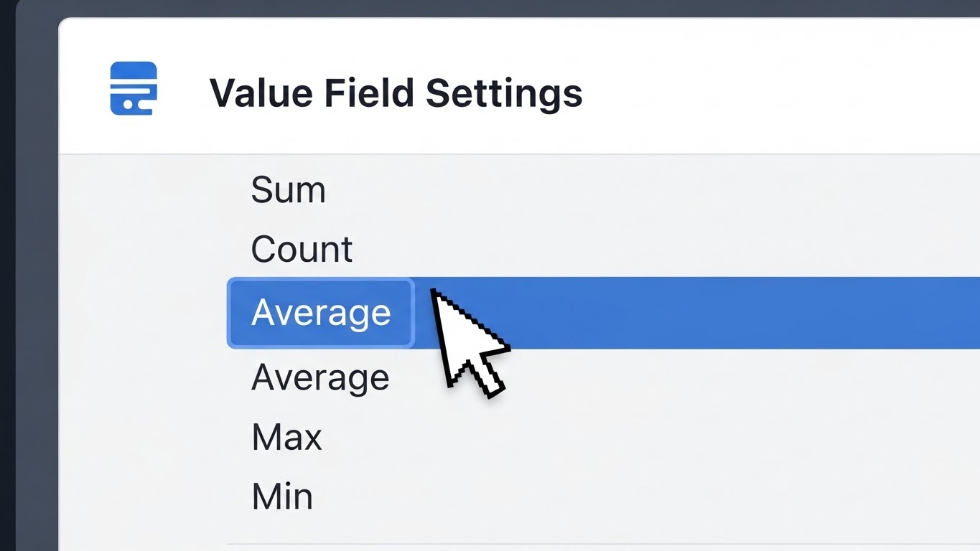The width and height of the screenshot is (980, 551).
Task: Click the highlighted Average option
Action: point(321,313)
